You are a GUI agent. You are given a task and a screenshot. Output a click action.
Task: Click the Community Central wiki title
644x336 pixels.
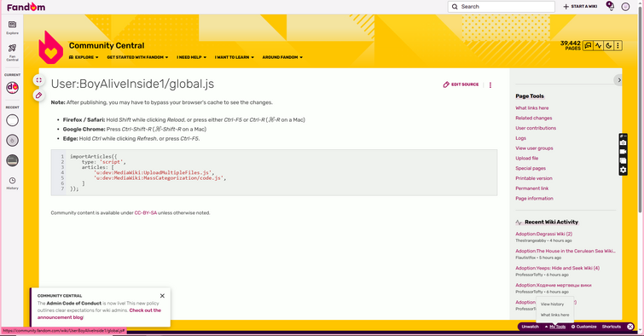pyautogui.click(x=107, y=45)
